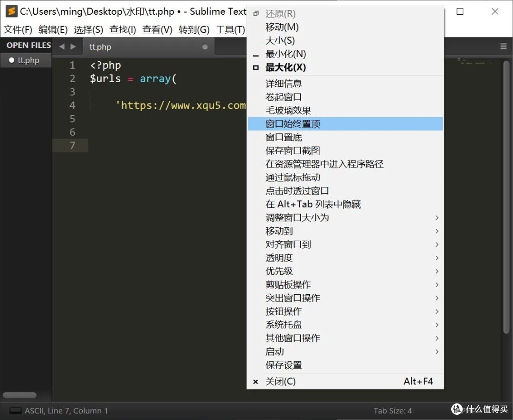513x420 pixels.
Task: Expand the 系统托盘 submenu
Action: (284, 325)
